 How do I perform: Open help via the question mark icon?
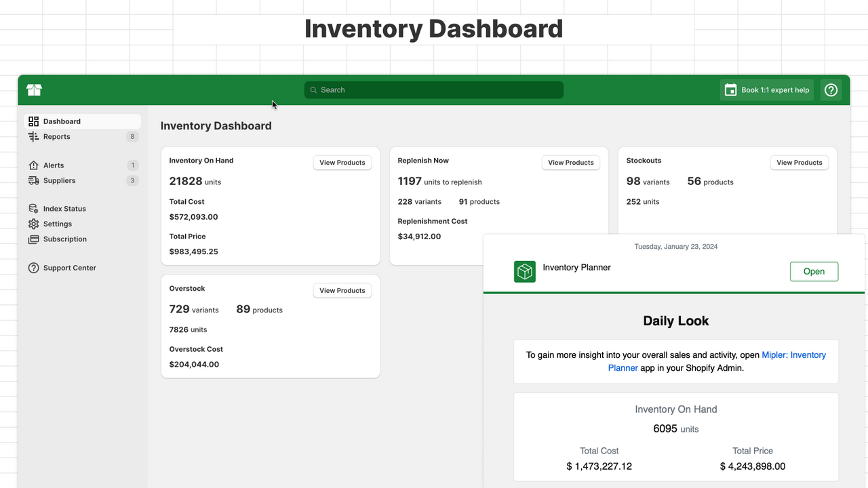[x=831, y=90]
